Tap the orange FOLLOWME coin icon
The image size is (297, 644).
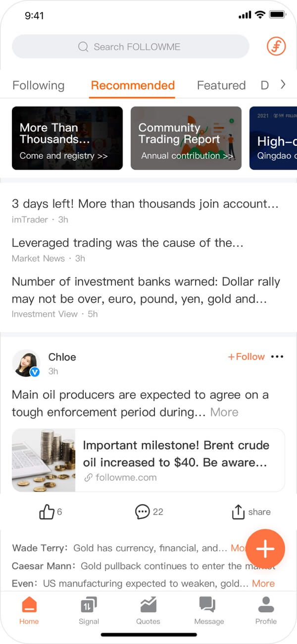276,47
